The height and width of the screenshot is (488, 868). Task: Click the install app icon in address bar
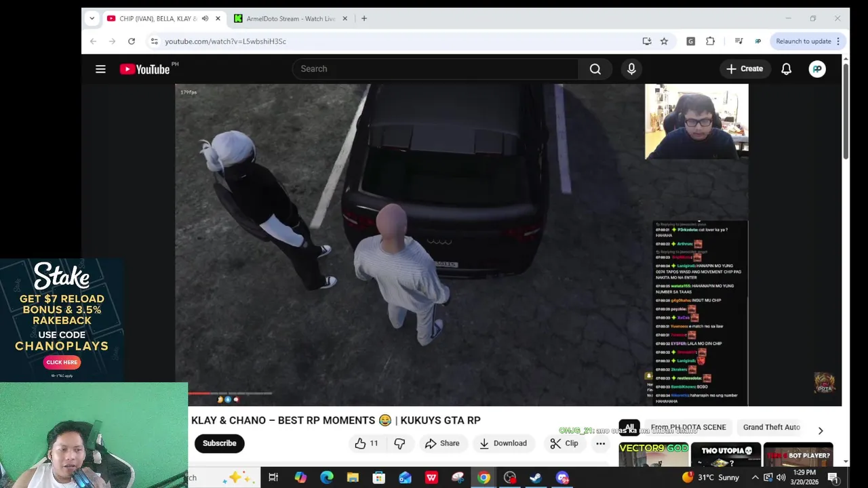[647, 41]
